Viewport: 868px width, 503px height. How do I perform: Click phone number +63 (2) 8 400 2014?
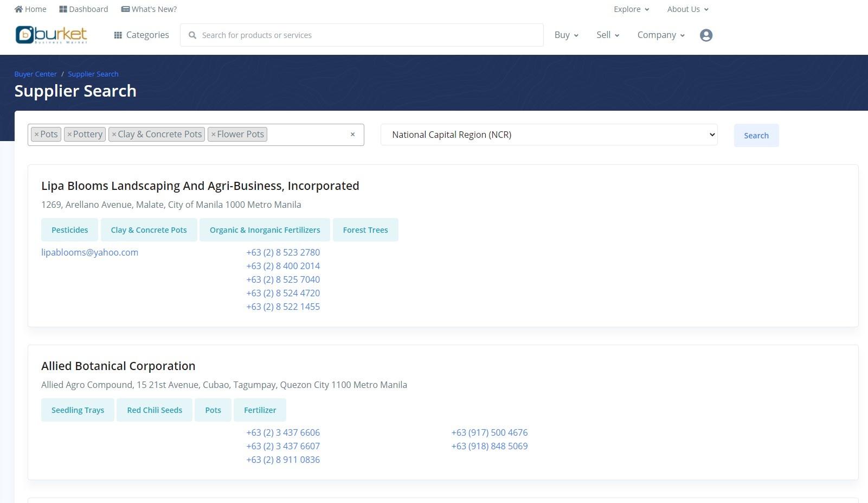[x=283, y=266]
